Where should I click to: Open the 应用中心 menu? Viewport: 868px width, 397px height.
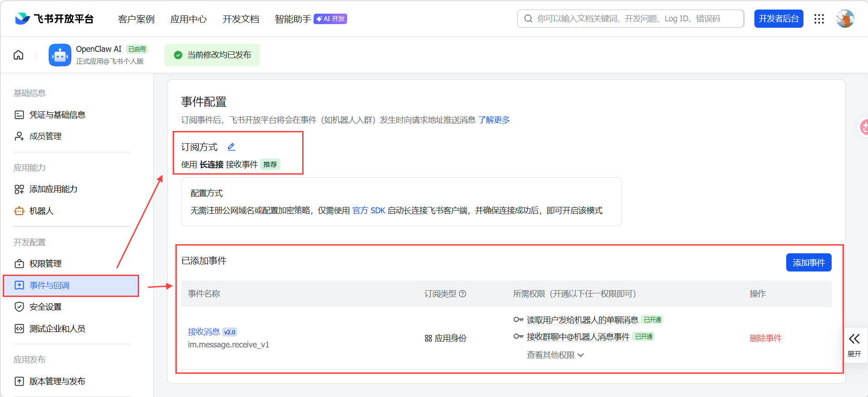189,19
